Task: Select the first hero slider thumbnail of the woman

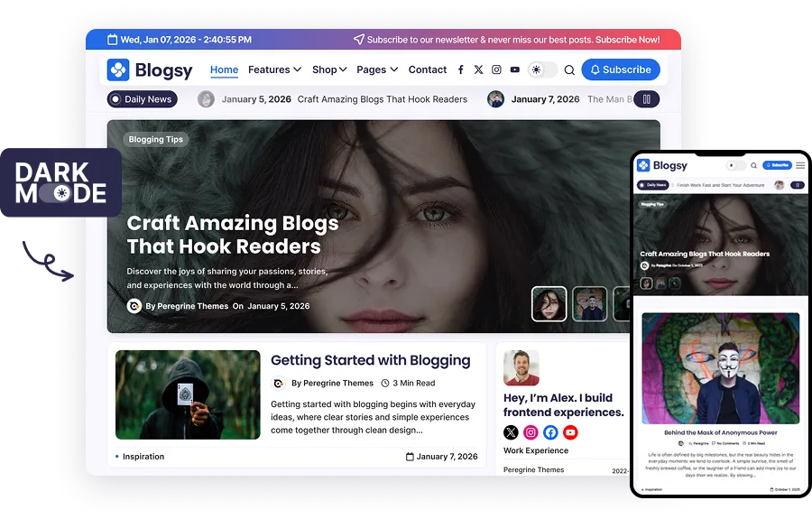Action: 549,304
